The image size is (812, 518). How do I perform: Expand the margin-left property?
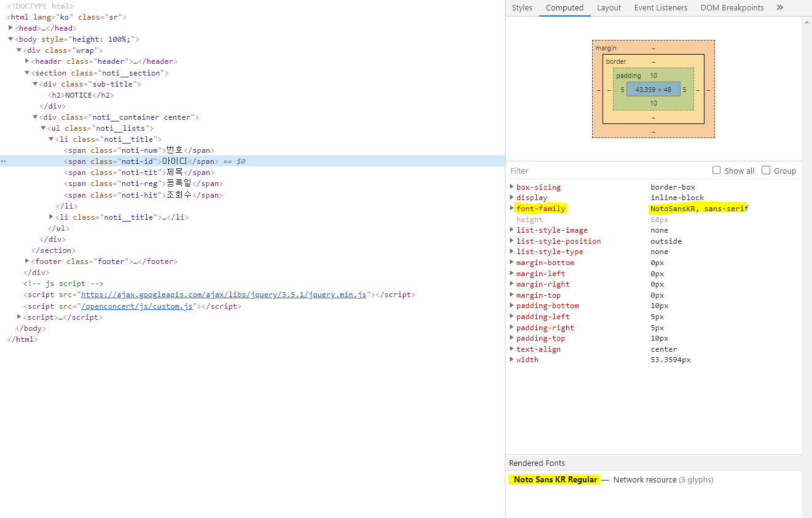[512, 273]
